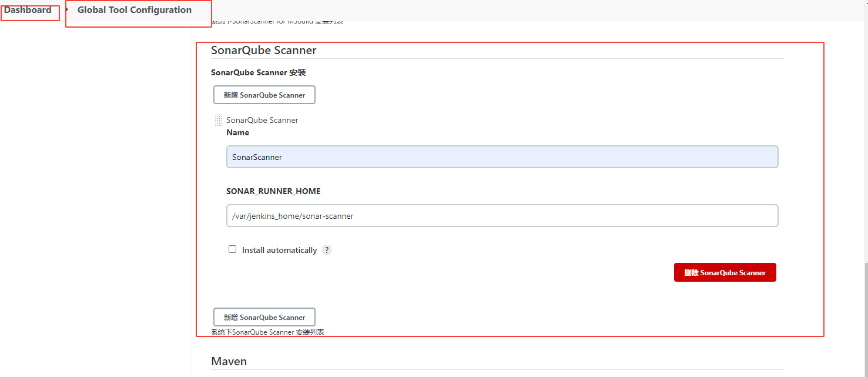This screenshot has width=868, height=377.
Task: Click the SonarQube Scanner 安装 label
Action: pos(259,72)
